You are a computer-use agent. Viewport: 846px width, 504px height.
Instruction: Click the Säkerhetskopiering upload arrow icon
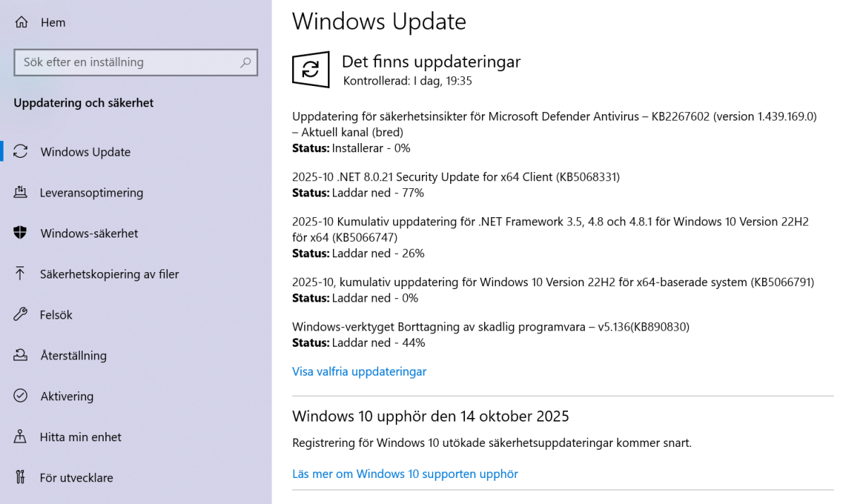20,274
